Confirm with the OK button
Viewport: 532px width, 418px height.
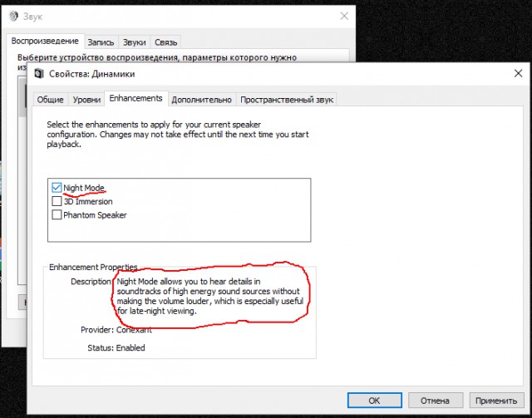tap(375, 401)
